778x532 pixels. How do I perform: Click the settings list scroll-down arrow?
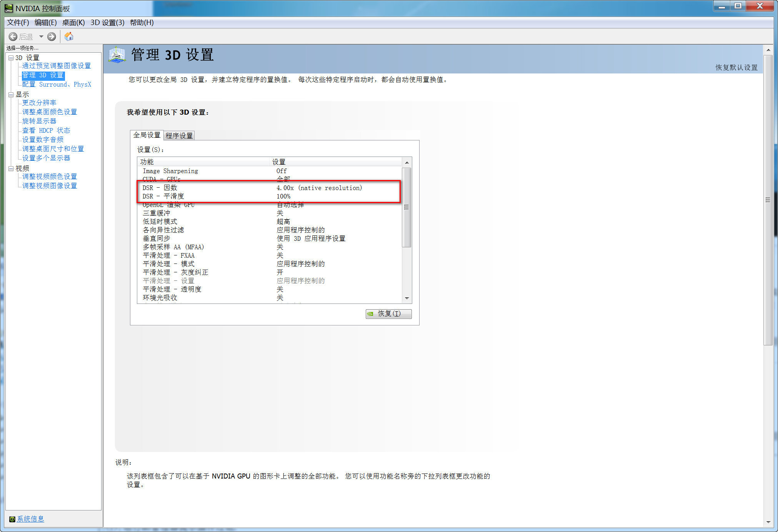point(406,299)
